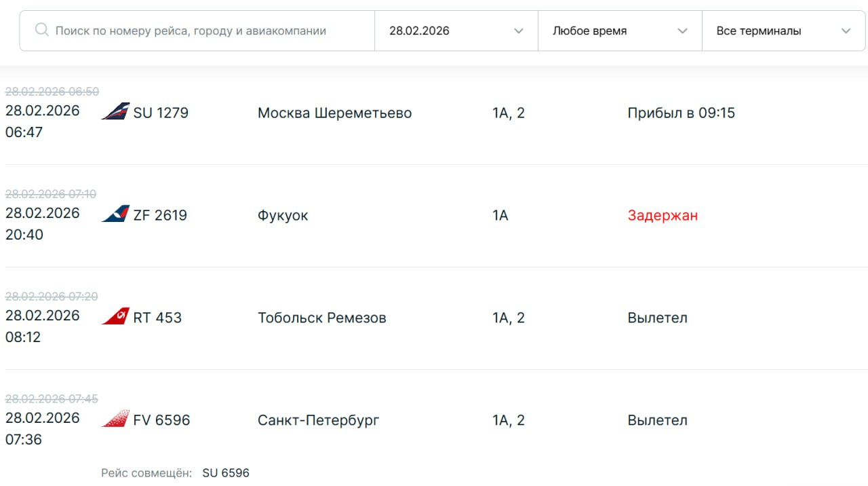Open flight SU 1279 details
868x486 pixels.
[161, 113]
